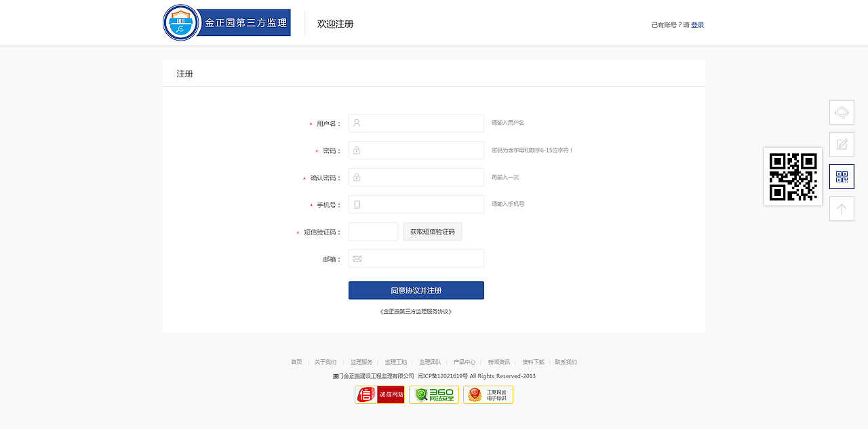Click the floating QR code image

(792, 176)
